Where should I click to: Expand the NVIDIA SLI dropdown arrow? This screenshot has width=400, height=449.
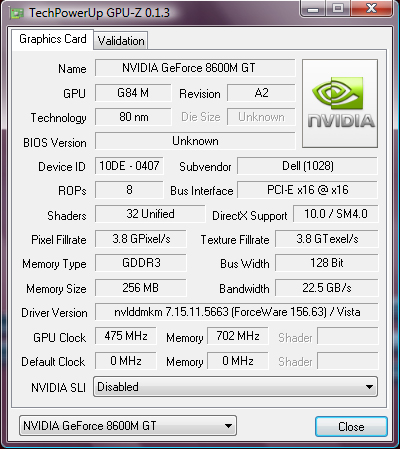click(x=369, y=387)
